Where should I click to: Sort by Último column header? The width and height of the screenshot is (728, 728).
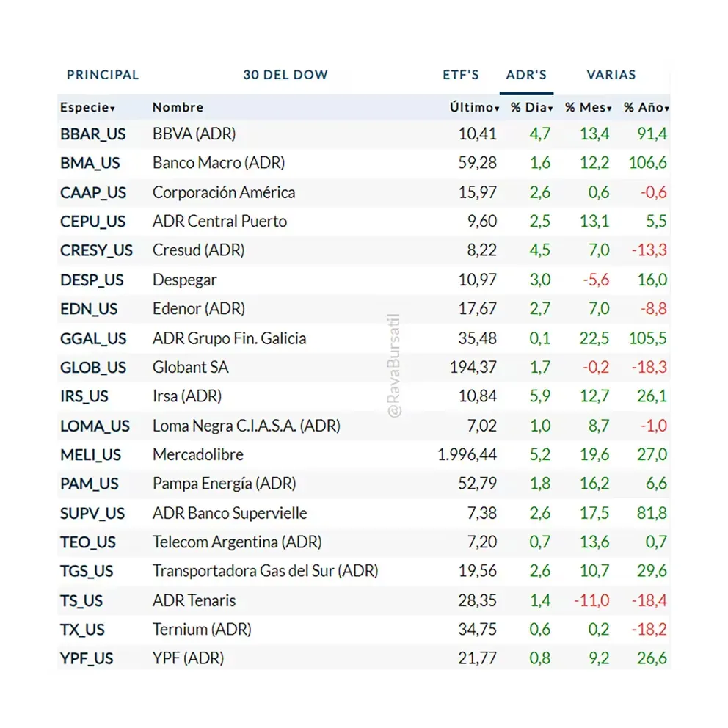coord(474,108)
